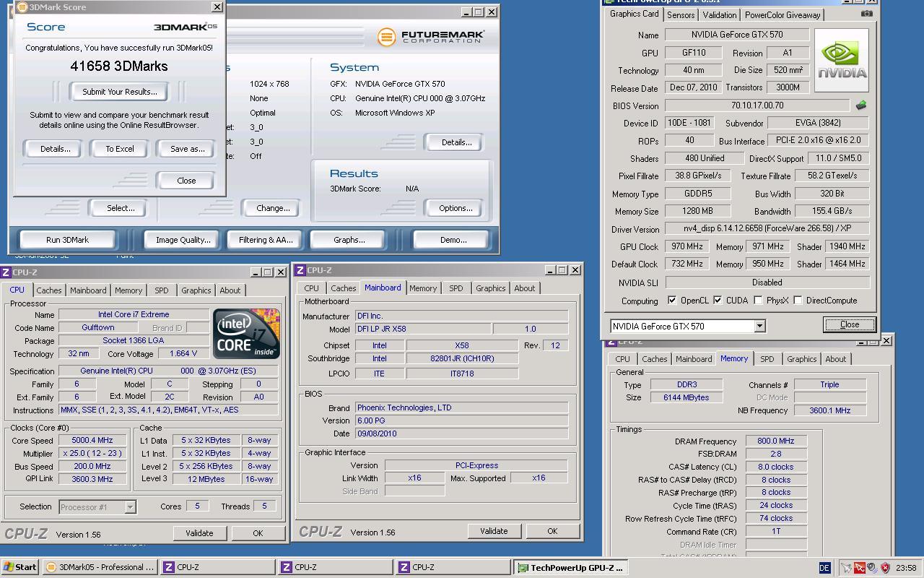
Task: Click OK in CPU-Z Mainboard window
Action: [552, 531]
